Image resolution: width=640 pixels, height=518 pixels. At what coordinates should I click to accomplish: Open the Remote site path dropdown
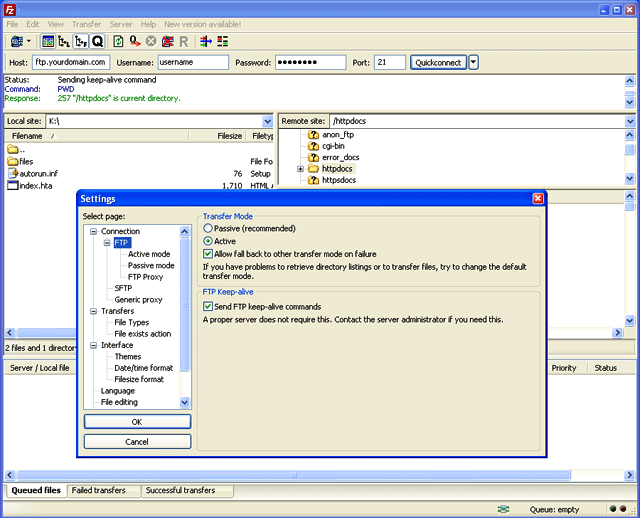coord(630,121)
